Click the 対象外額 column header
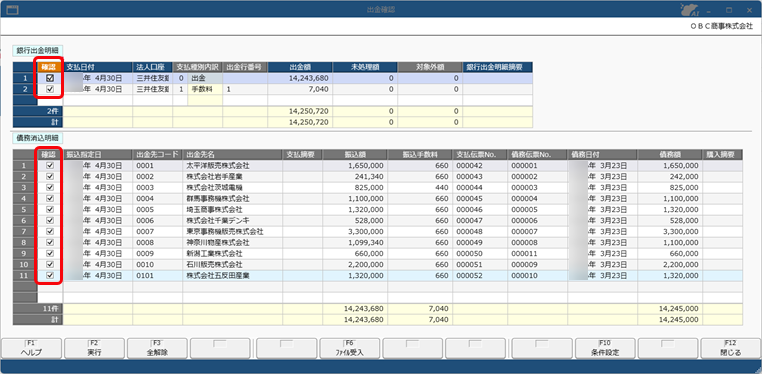 coord(430,67)
